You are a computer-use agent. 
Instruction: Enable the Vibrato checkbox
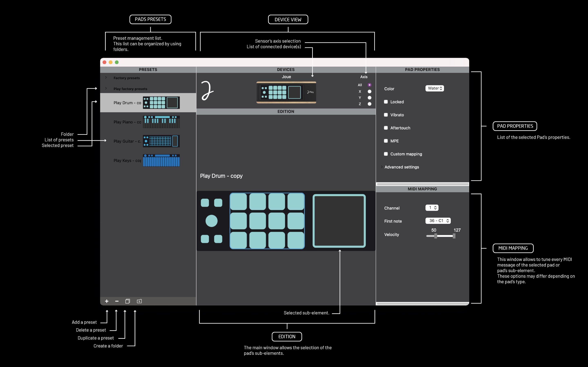[386, 115]
